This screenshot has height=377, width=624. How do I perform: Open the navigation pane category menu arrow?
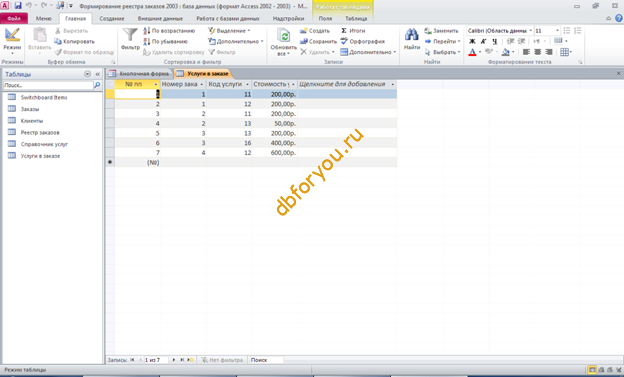[88, 74]
